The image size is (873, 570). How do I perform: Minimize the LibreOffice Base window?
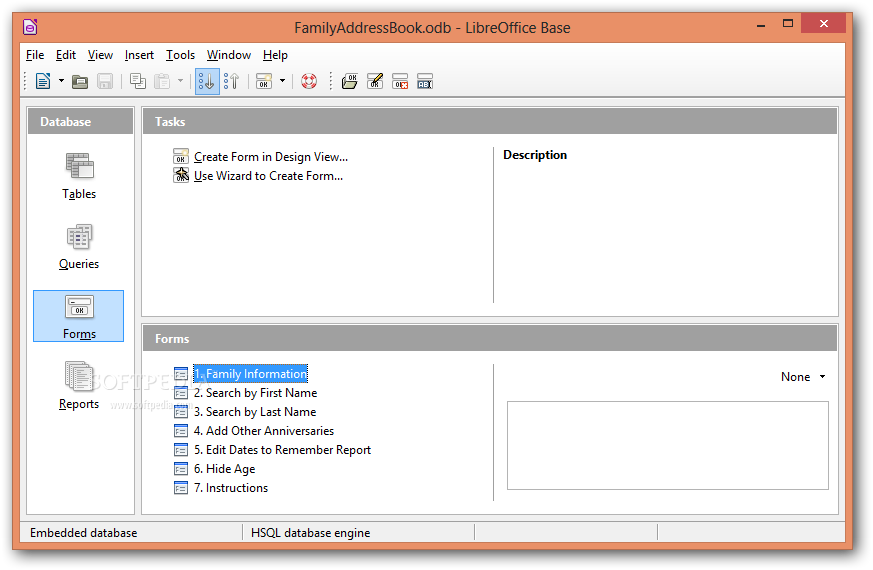pyautogui.click(x=761, y=25)
